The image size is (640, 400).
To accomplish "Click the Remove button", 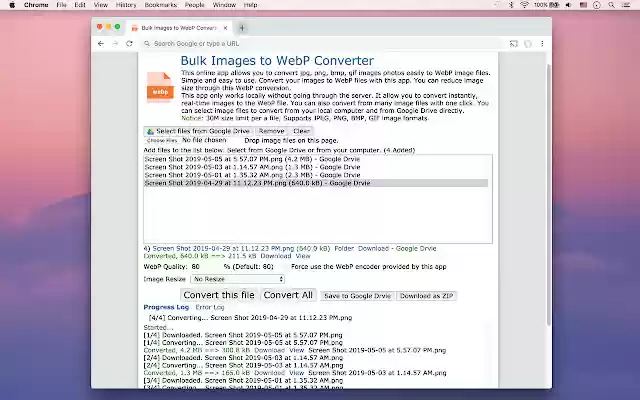I will pyautogui.click(x=271, y=131).
